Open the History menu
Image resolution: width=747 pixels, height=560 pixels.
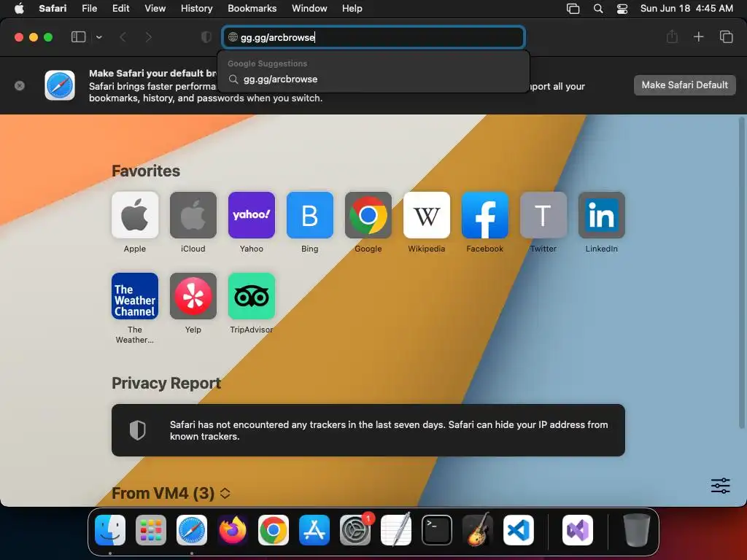tap(196, 8)
